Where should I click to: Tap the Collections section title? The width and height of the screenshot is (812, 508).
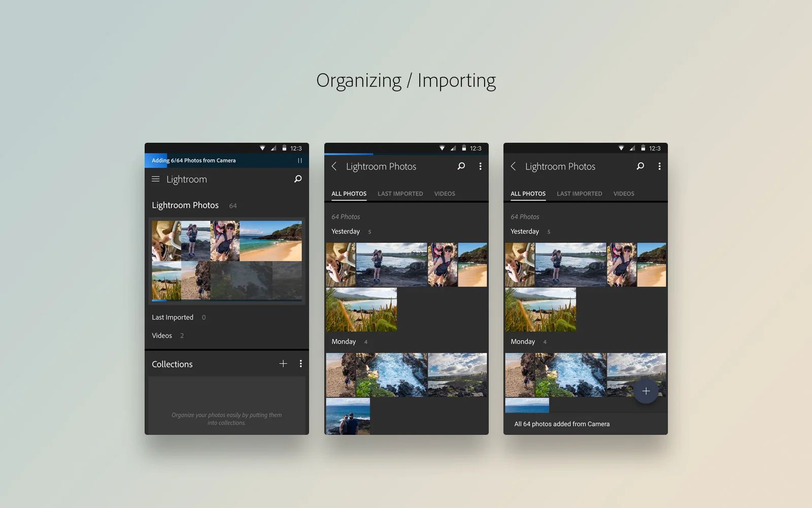tap(172, 364)
